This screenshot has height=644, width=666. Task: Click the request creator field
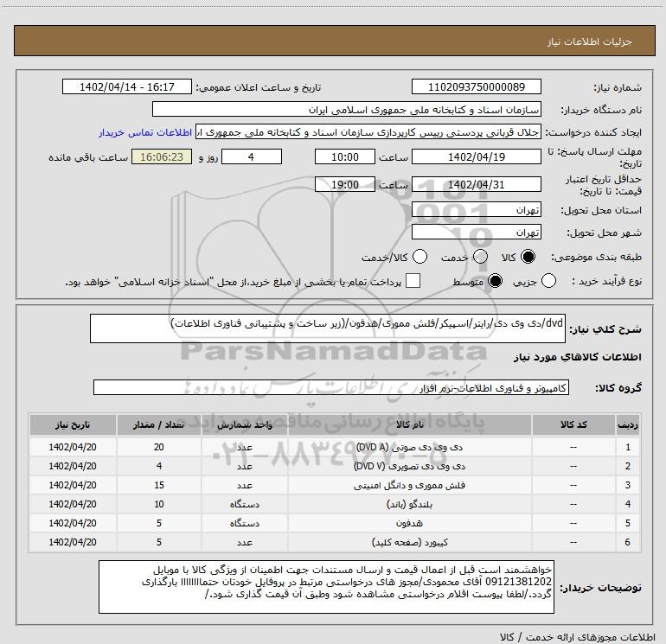coord(368,132)
